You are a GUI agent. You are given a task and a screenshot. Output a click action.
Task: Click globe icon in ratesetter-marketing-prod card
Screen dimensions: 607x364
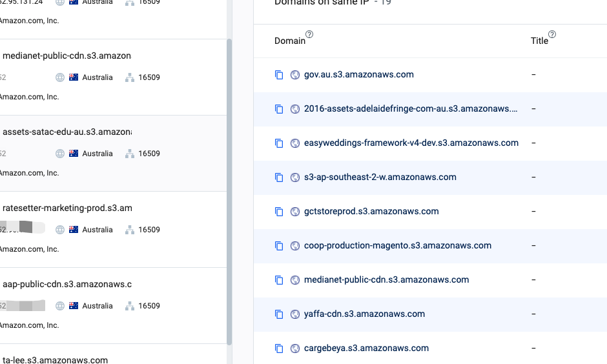(60, 230)
